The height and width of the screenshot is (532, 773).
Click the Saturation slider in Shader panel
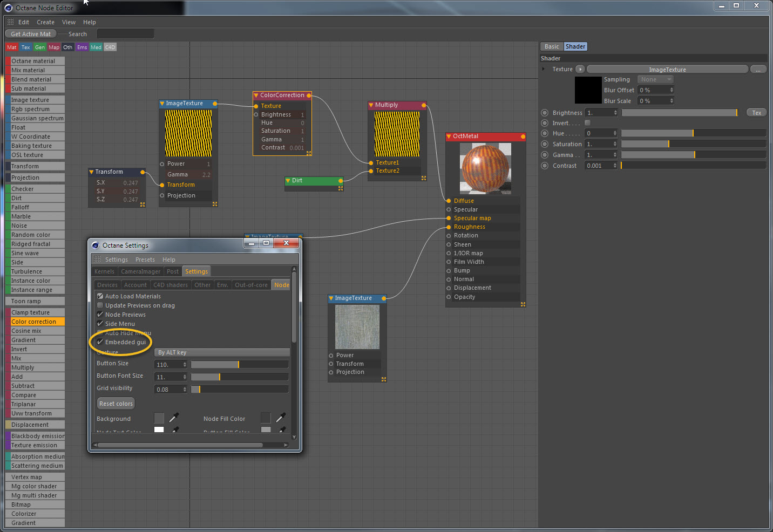(x=694, y=144)
